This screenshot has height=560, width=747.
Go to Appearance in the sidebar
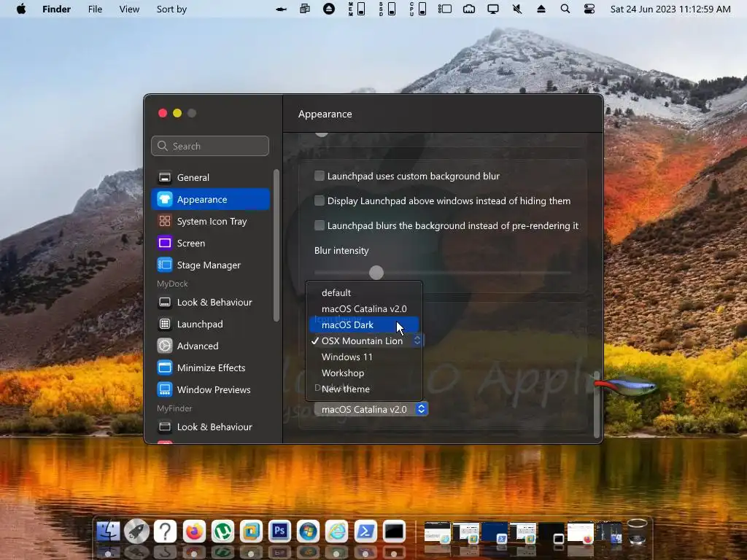tap(210, 199)
